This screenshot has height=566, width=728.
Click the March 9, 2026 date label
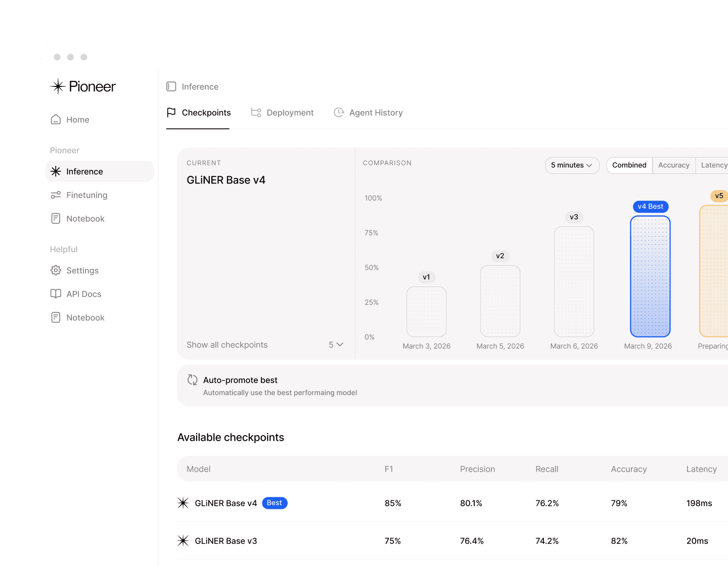point(648,346)
